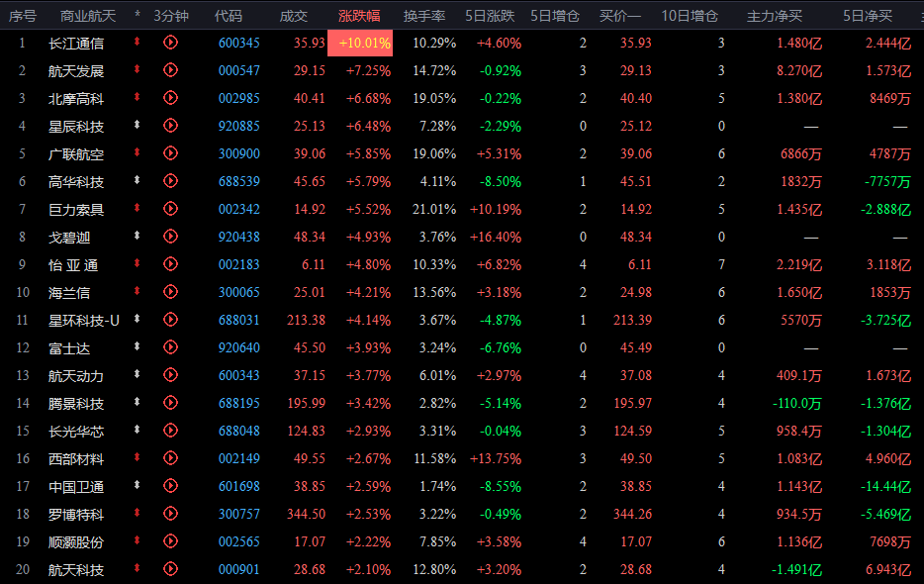Click the red play icon for 广联航空
The image size is (924, 584).
coord(170,153)
